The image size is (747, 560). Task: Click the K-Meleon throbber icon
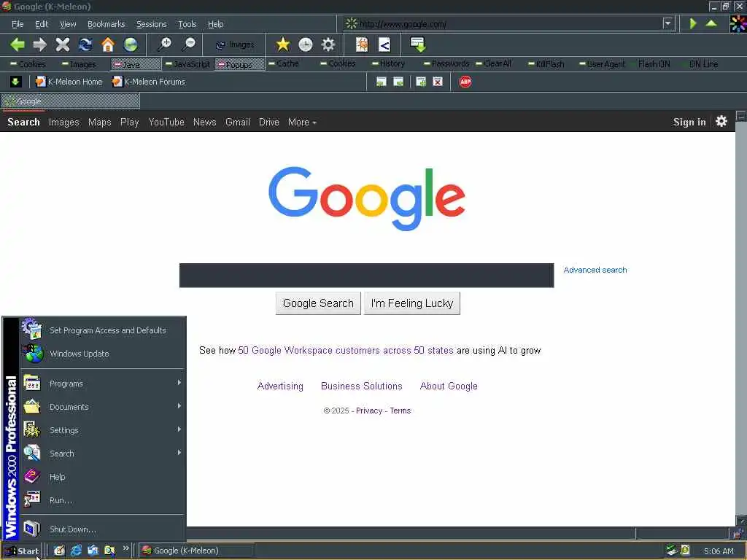click(738, 24)
